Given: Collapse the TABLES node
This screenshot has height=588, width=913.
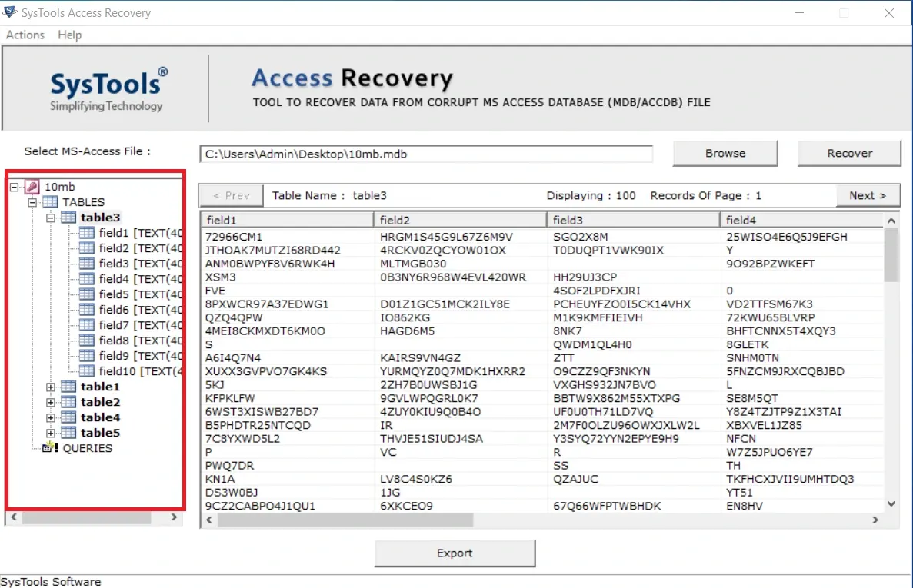Looking at the screenshot, I should [x=32, y=202].
